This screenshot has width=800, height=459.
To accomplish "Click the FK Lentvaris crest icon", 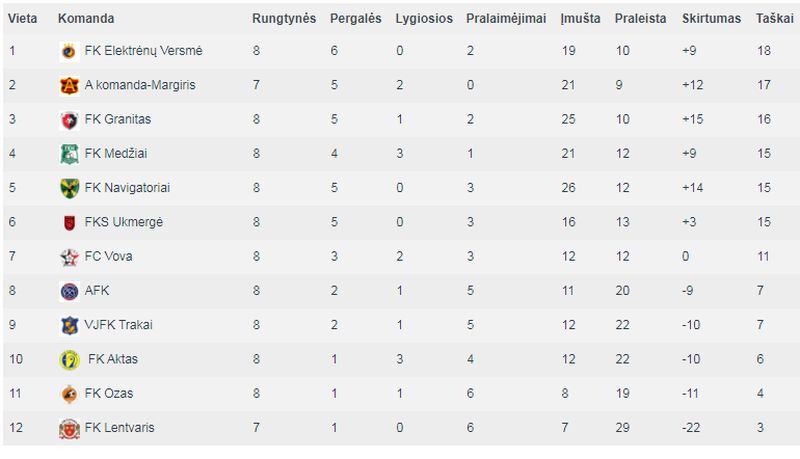I will click(69, 428).
